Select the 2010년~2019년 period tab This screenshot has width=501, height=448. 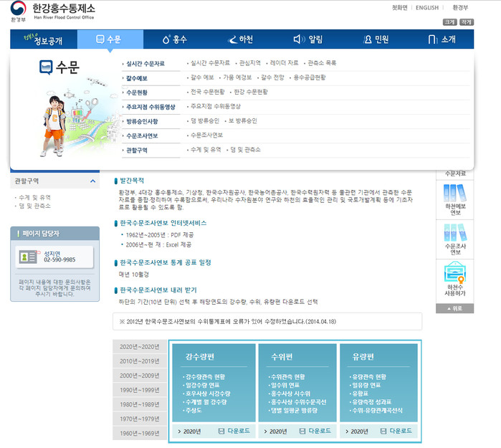click(x=139, y=361)
